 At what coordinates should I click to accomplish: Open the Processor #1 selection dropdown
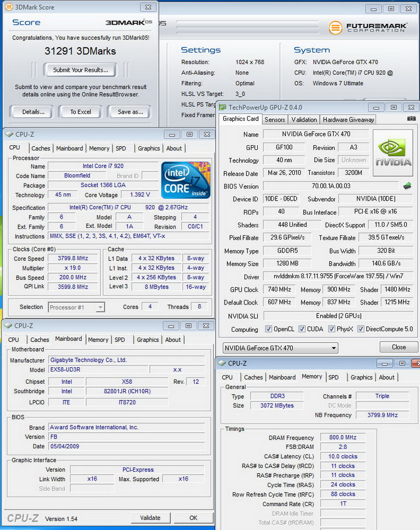coord(76,307)
